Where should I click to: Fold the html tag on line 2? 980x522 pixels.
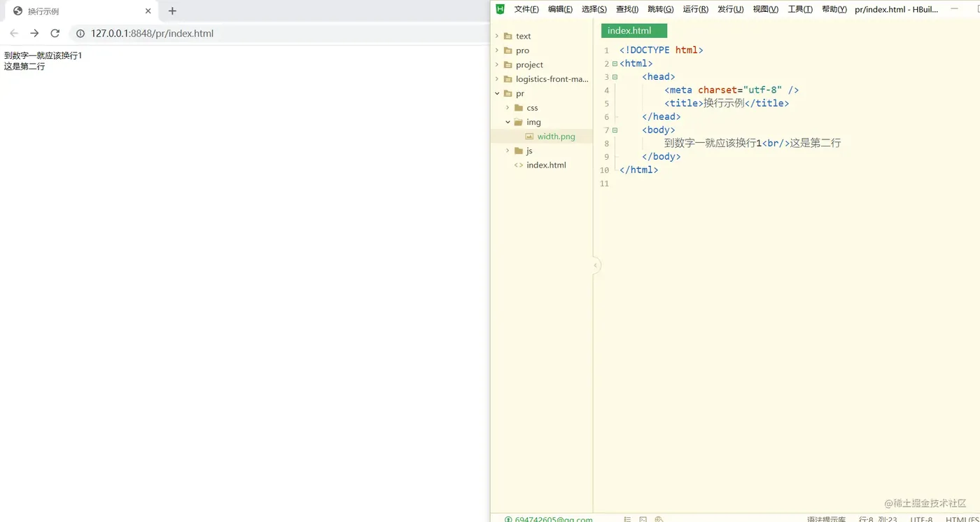615,64
